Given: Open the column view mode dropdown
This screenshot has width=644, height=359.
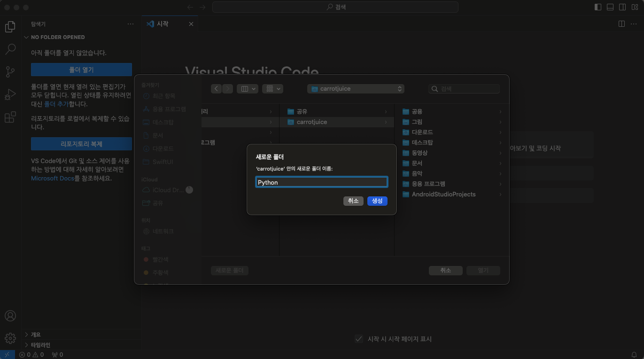Looking at the screenshot, I should [248, 88].
